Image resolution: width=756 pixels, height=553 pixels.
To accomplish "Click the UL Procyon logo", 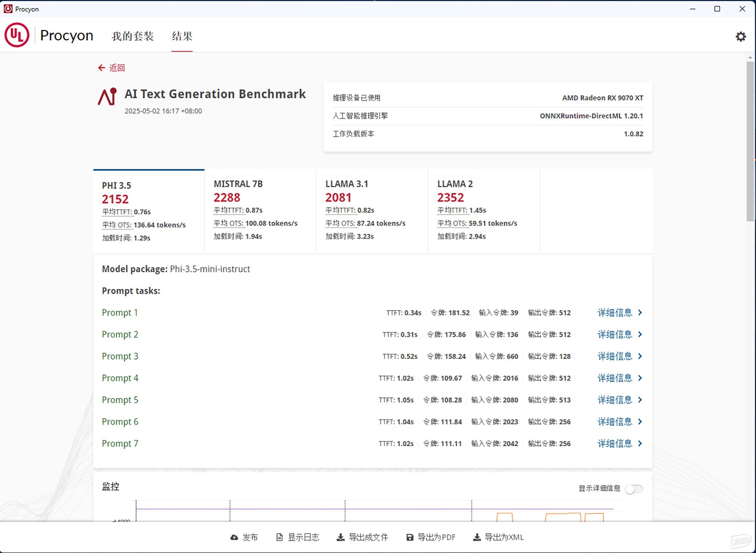I will [x=17, y=35].
